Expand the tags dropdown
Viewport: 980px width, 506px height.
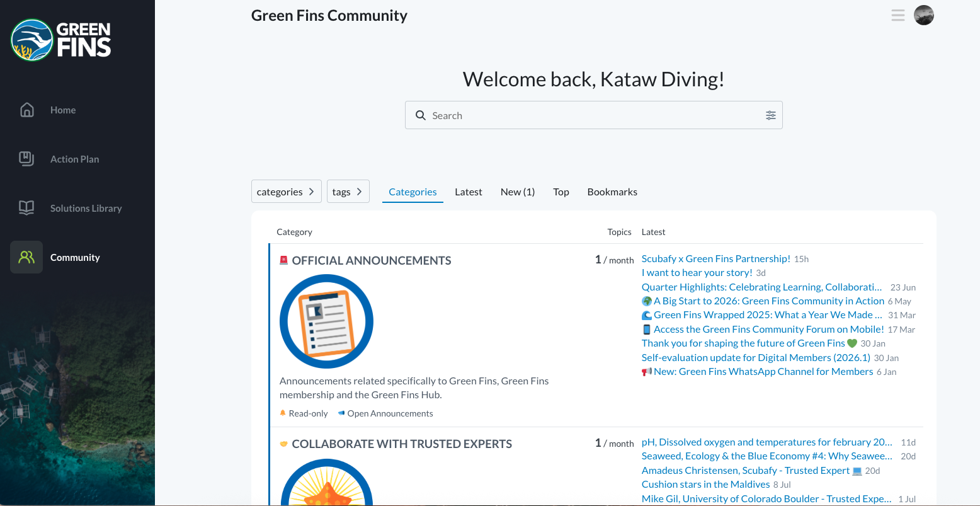pos(348,192)
